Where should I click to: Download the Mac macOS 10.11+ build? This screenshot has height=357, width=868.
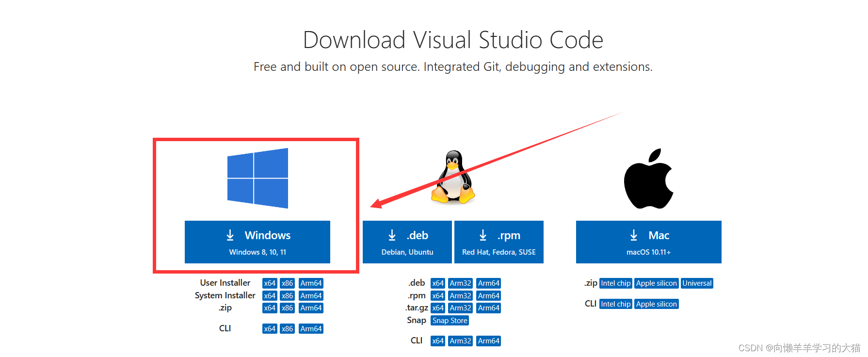(649, 242)
